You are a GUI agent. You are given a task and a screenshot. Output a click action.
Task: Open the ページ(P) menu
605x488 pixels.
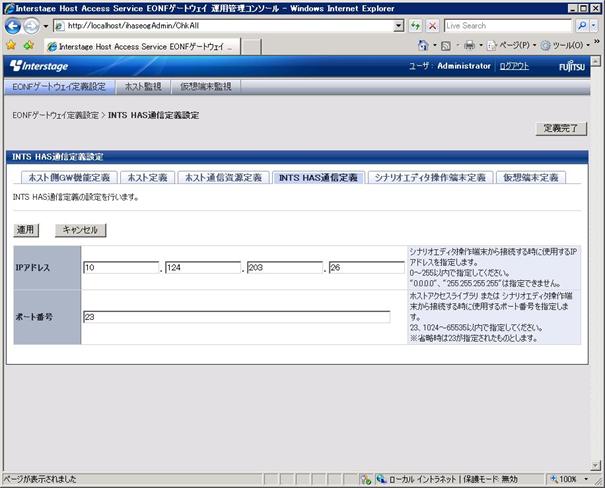[x=512, y=46]
